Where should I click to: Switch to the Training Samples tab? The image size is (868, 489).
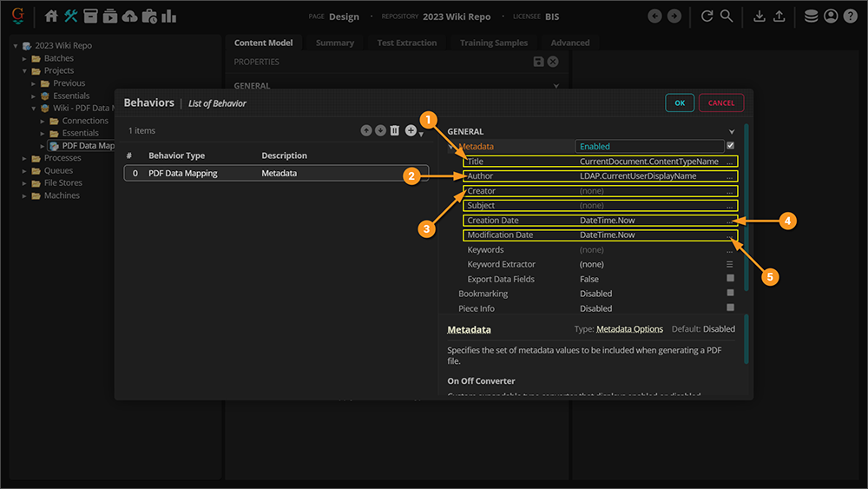pyautogui.click(x=493, y=43)
